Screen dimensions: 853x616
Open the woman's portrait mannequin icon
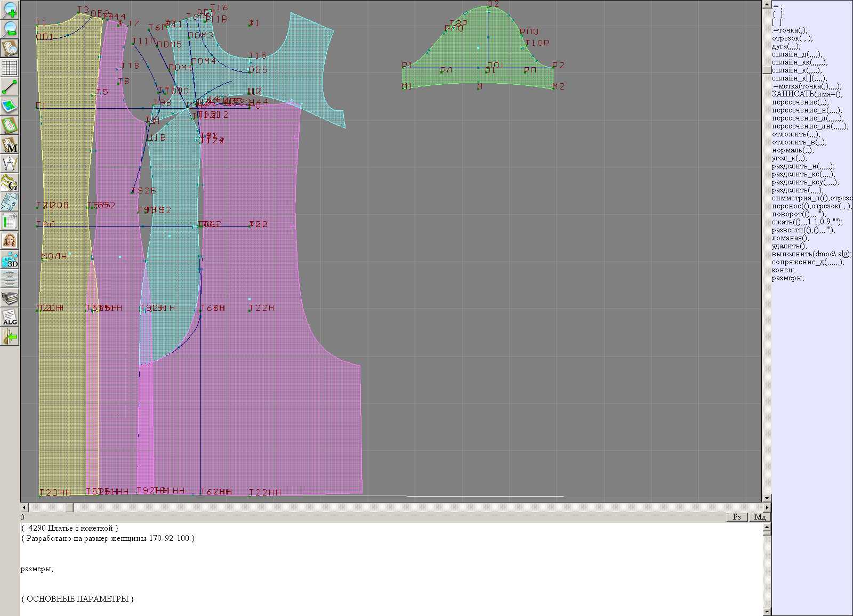(x=10, y=240)
